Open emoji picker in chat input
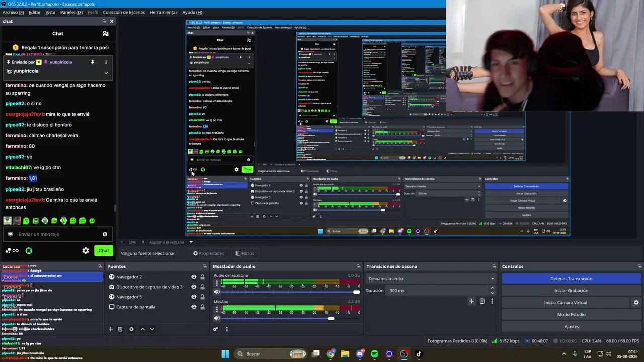Viewport: 644px width, 362px height. [x=105, y=234]
